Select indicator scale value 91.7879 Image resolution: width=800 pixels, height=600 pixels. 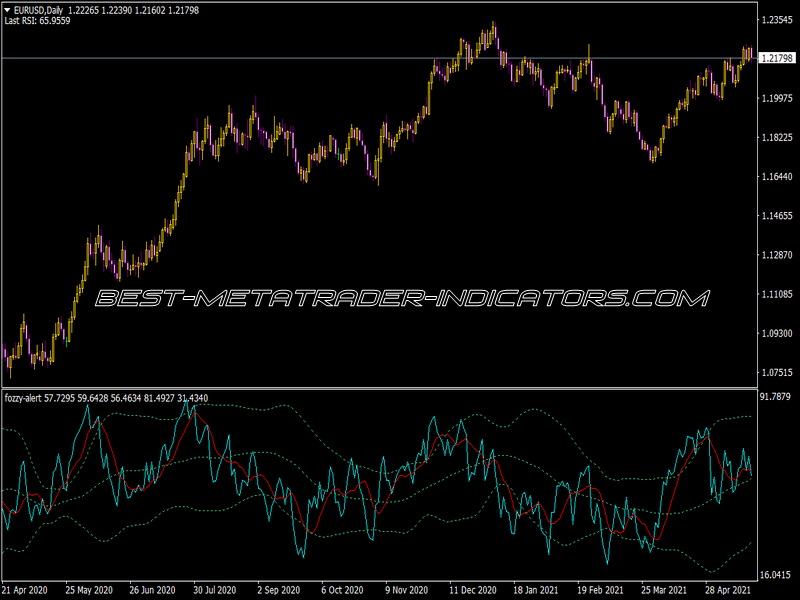(x=775, y=396)
